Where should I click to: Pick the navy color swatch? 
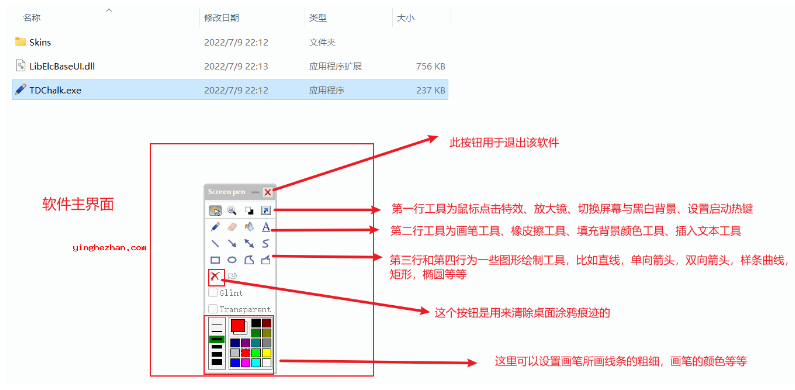click(x=235, y=343)
